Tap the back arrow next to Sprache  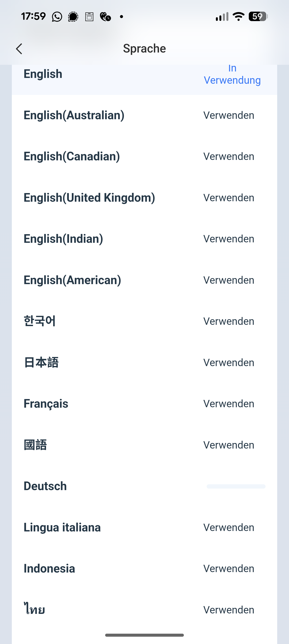click(19, 49)
